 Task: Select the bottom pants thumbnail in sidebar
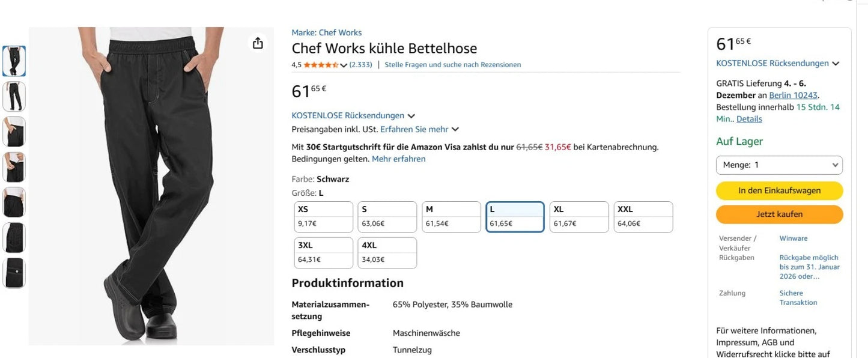14,273
